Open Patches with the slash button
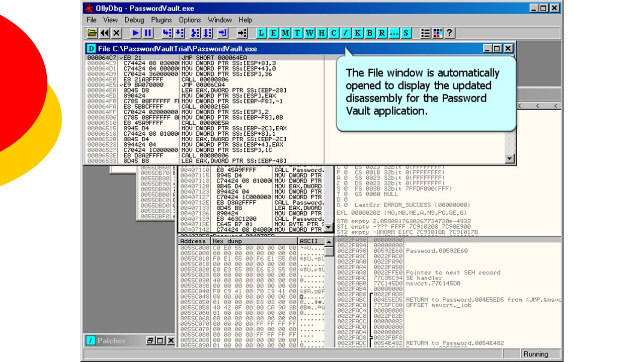Screen dimensions: 644x362 click(x=346, y=33)
